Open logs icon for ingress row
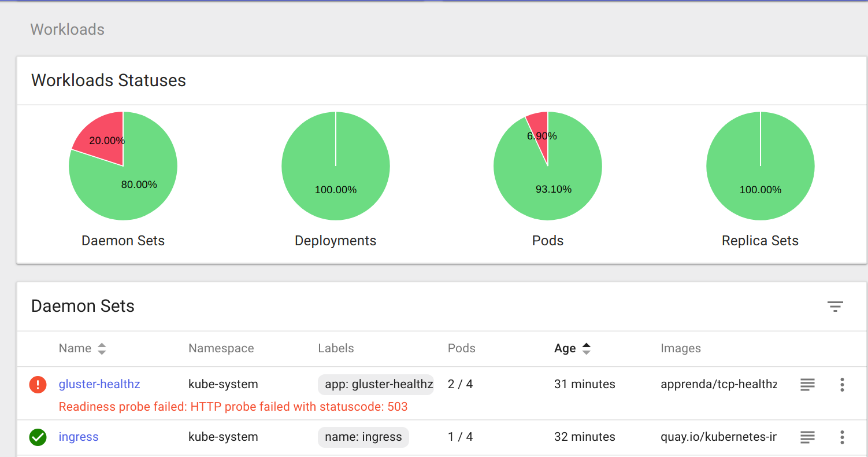This screenshot has height=457, width=868. coord(807,437)
